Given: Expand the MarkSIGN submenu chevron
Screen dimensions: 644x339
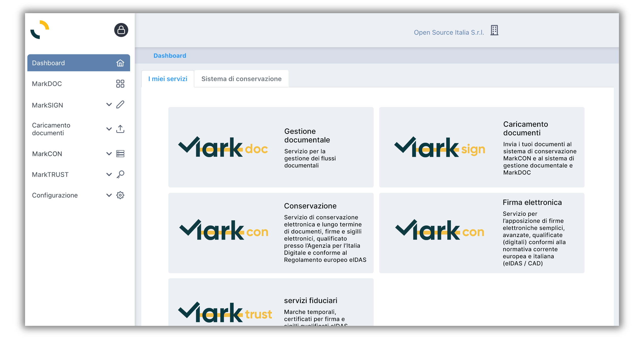Looking at the screenshot, I should click(x=109, y=105).
